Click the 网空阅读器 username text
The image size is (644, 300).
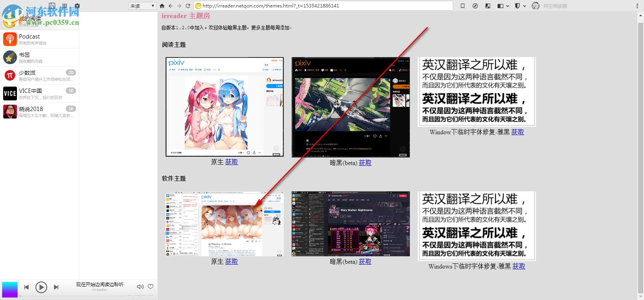pos(555,6)
